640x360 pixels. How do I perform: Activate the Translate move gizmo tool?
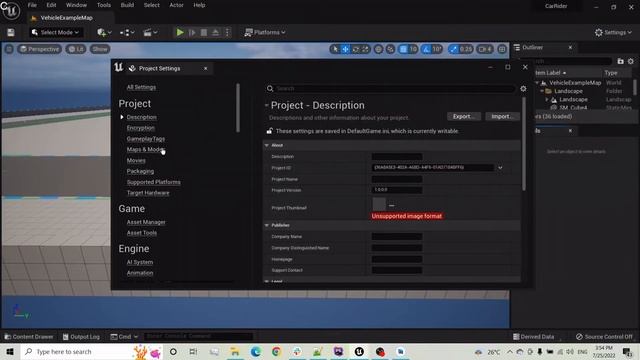(x=345, y=49)
